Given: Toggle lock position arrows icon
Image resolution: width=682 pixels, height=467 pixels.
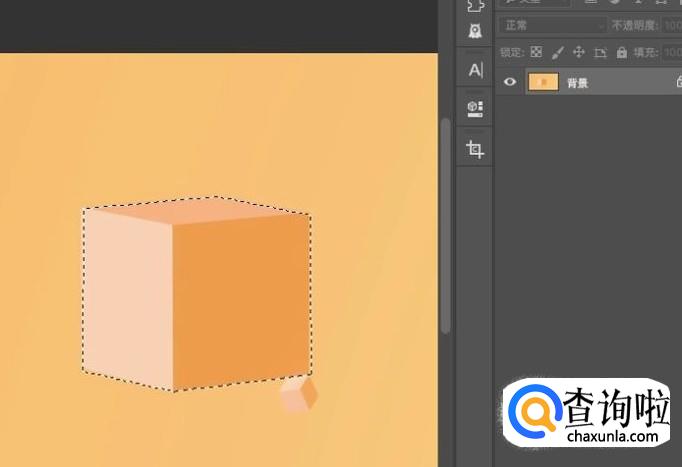Looking at the screenshot, I should [579, 53].
